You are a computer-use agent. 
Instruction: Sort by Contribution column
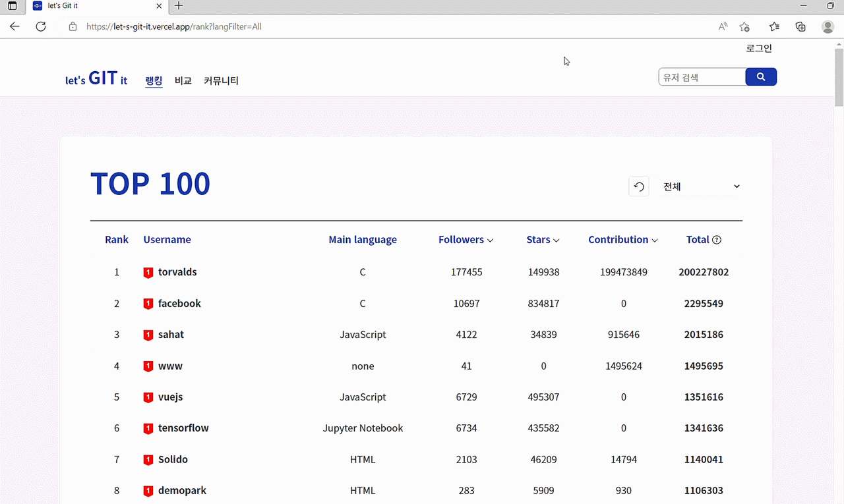[623, 240]
